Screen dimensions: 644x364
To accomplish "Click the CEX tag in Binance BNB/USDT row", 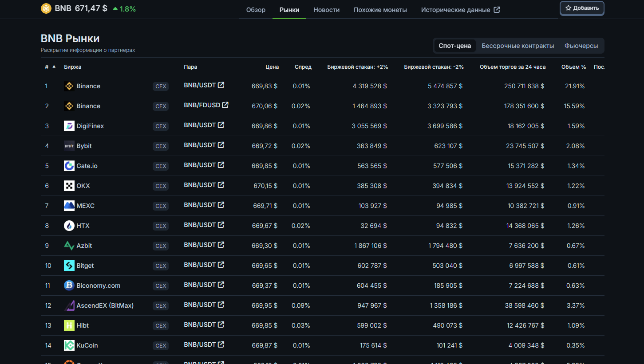I will click(x=161, y=86).
